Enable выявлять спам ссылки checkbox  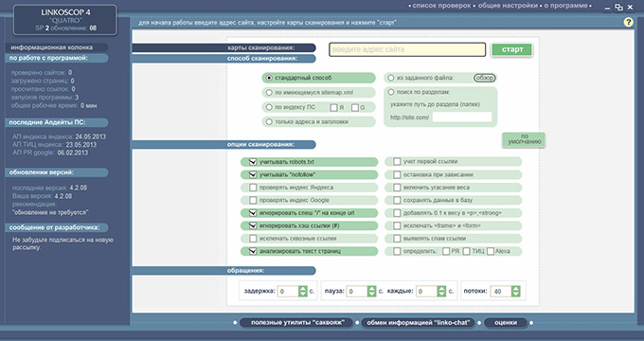(x=397, y=239)
